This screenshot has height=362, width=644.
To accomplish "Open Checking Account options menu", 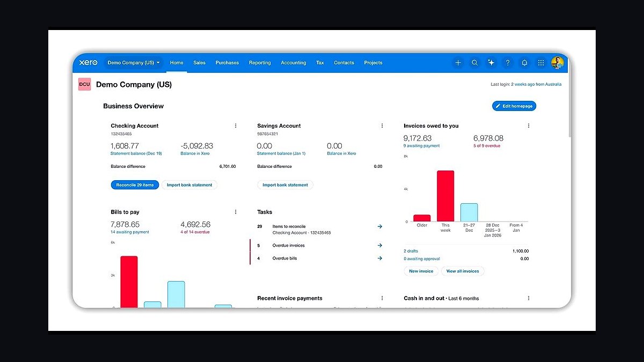I will point(236,125).
